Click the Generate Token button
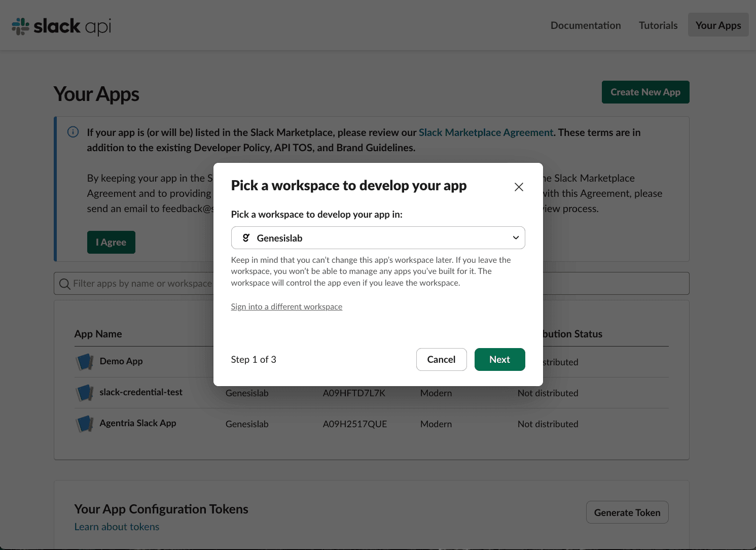 pos(627,512)
